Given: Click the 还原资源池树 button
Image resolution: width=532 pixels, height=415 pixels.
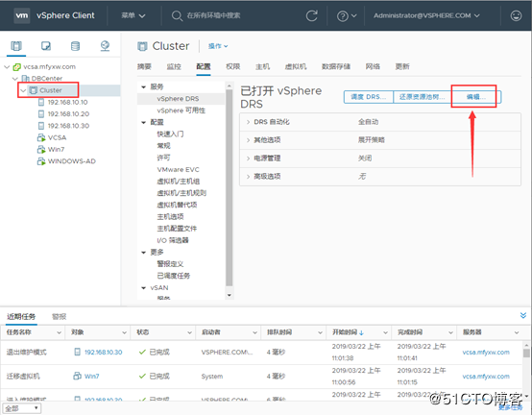Looking at the screenshot, I should [423, 97].
